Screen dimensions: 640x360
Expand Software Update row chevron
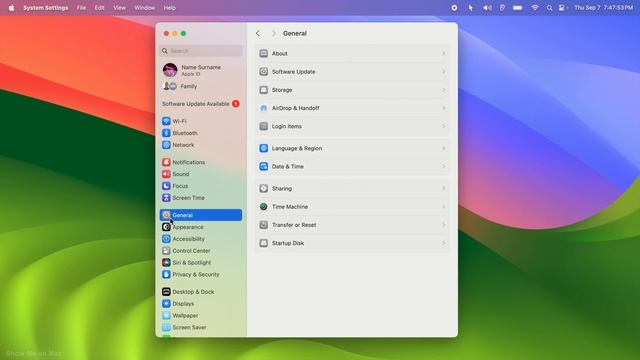point(444,71)
